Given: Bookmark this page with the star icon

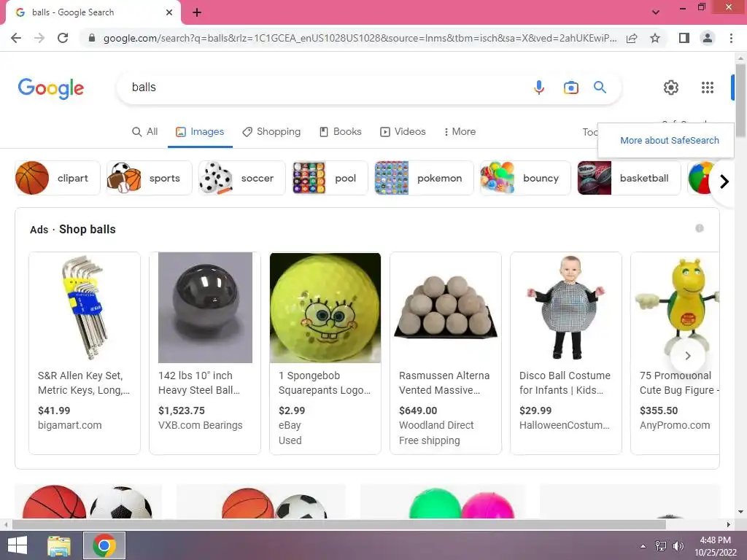Looking at the screenshot, I should pos(655,38).
